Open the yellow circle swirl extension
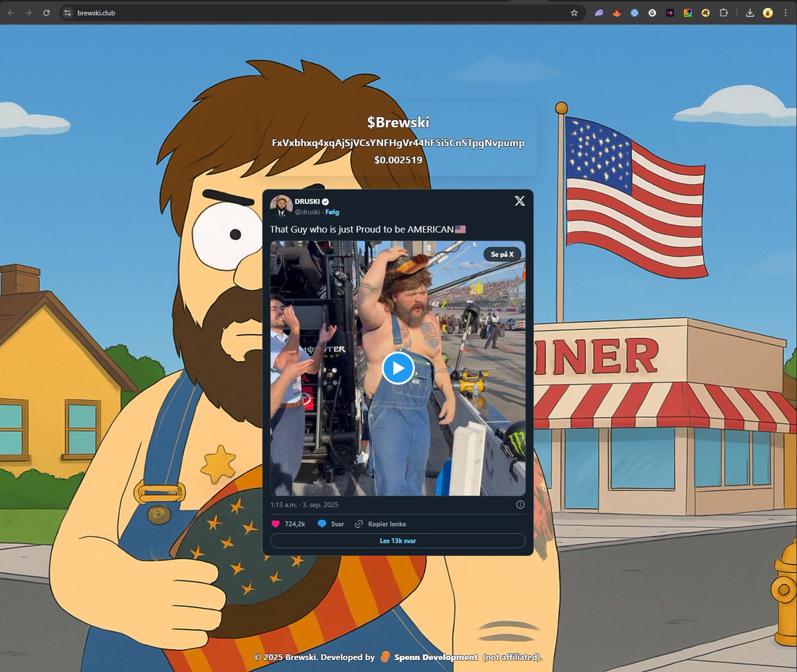The image size is (797, 672). point(705,13)
